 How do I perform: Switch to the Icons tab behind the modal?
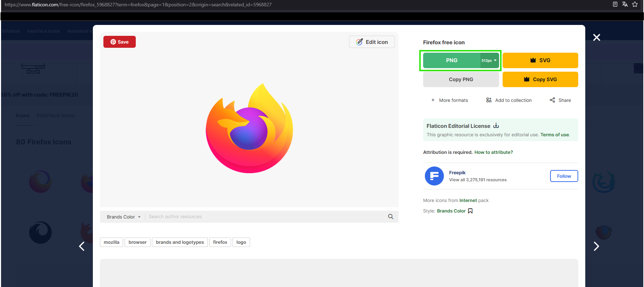click(23, 116)
